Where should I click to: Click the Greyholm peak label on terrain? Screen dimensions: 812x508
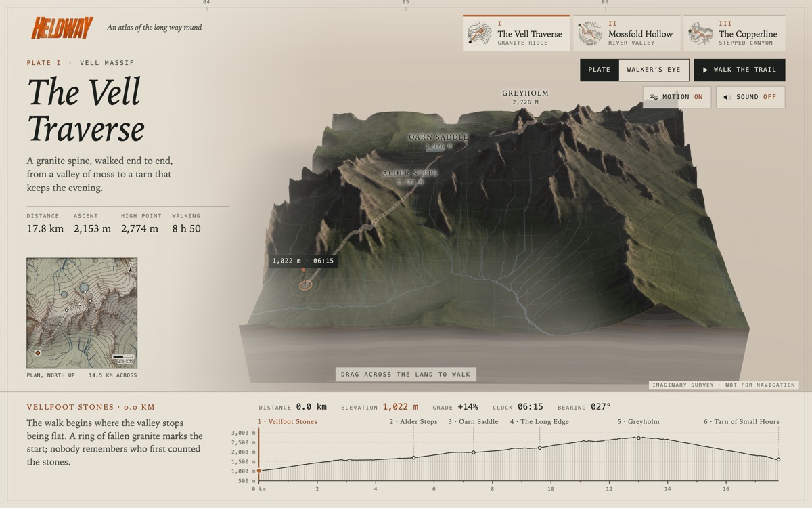point(525,97)
